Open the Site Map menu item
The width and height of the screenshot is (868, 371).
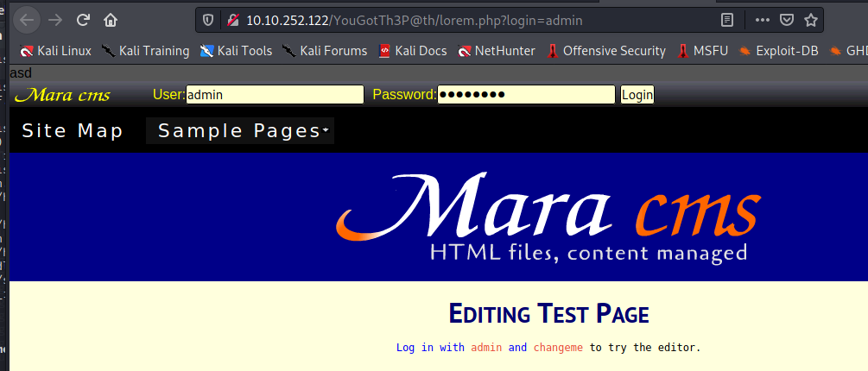tap(73, 131)
